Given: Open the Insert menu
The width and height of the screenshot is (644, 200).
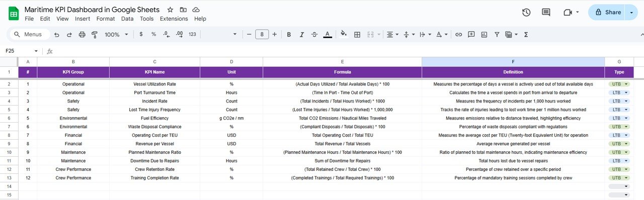Looking at the screenshot, I should [x=83, y=19].
